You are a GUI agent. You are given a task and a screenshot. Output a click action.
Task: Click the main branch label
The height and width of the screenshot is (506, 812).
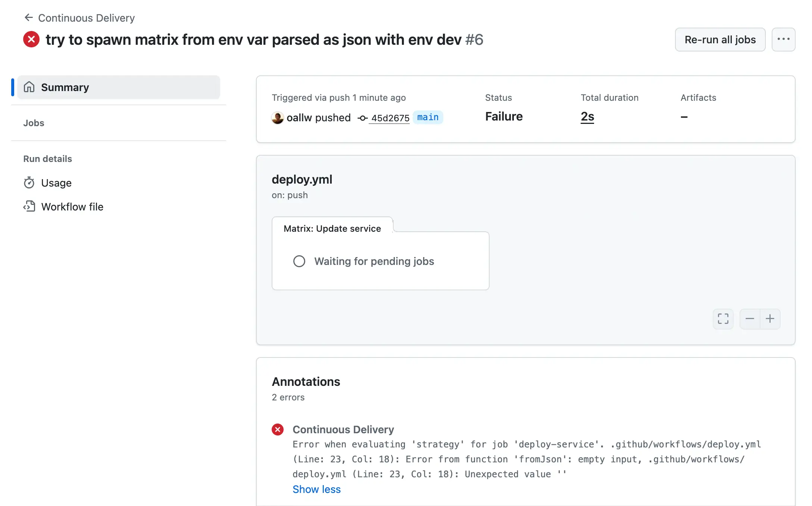point(428,118)
